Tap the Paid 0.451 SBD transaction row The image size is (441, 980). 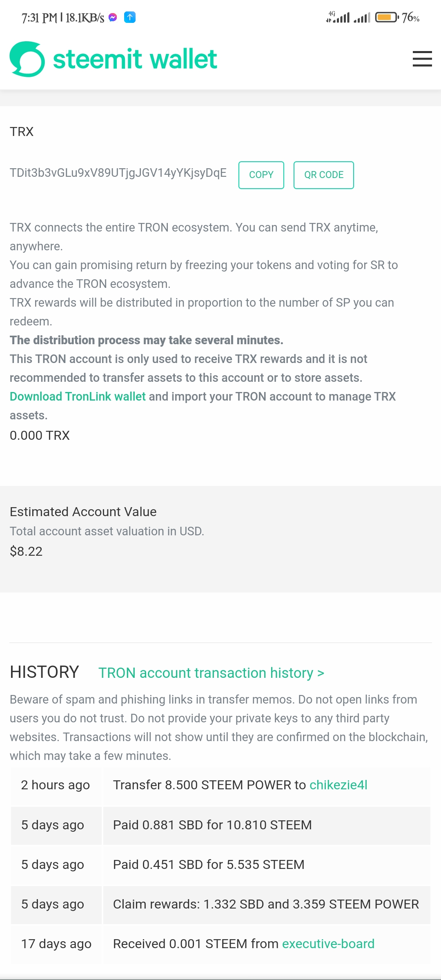coord(209,864)
